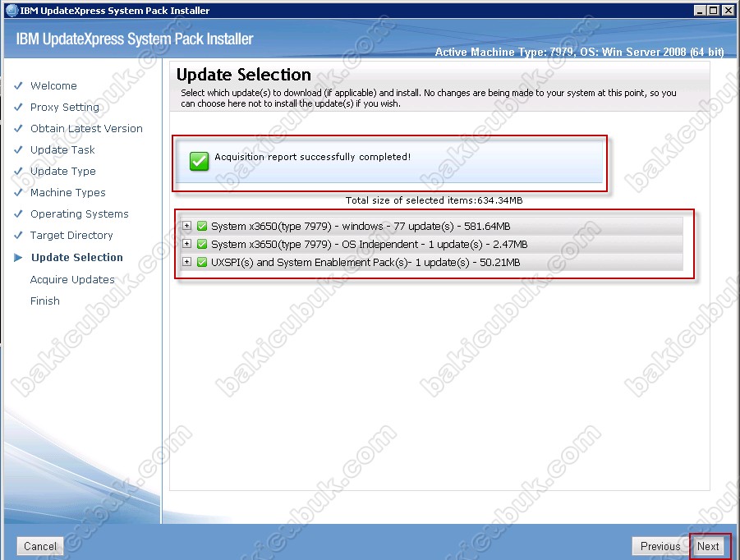Image resolution: width=740 pixels, height=560 pixels.
Task: Expand the OS Independent 1 update row
Action: [x=187, y=243]
